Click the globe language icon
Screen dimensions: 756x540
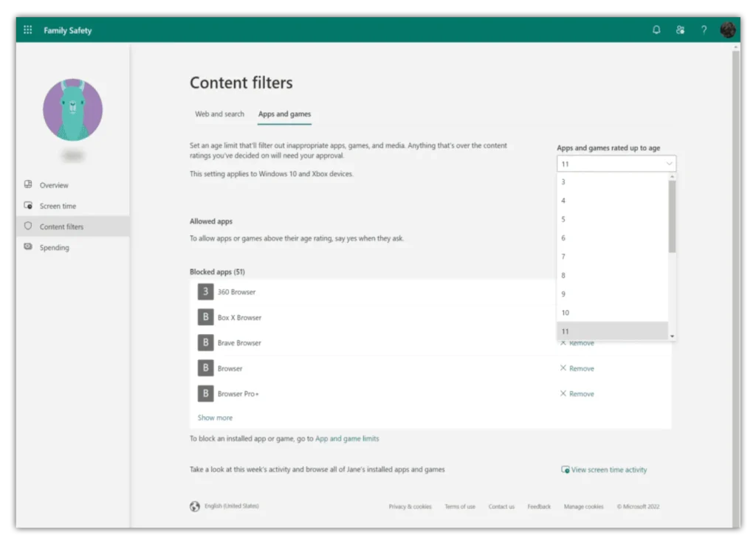tap(194, 506)
